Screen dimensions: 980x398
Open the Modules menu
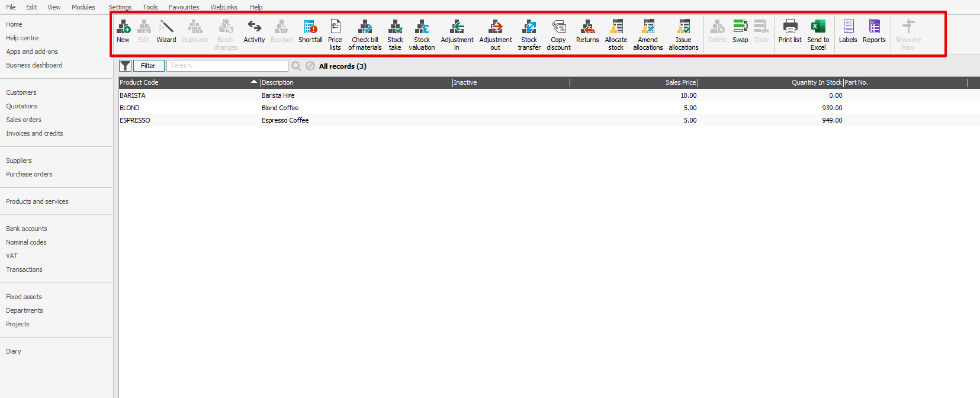coord(83,7)
